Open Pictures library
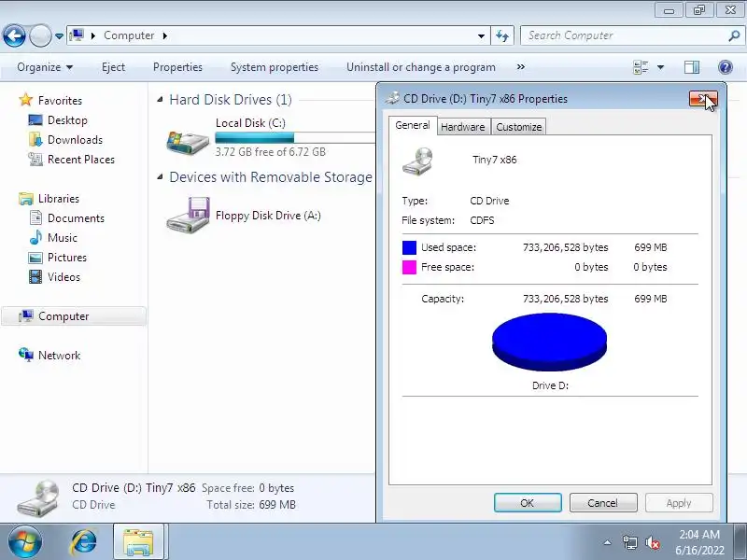The image size is (747, 560). 67,258
